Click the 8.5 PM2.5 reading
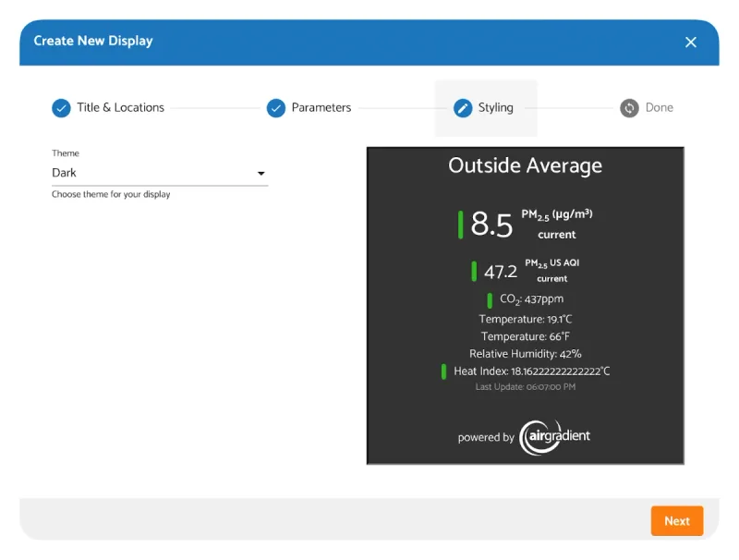Viewport: 739px width, 560px height. tap(491, 225)
